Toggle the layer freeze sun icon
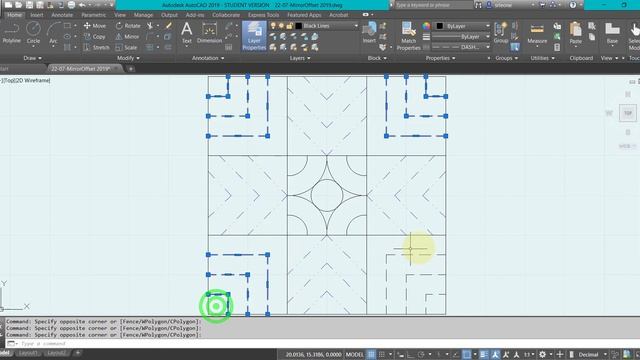640x360 pixels. click(281, 26)
